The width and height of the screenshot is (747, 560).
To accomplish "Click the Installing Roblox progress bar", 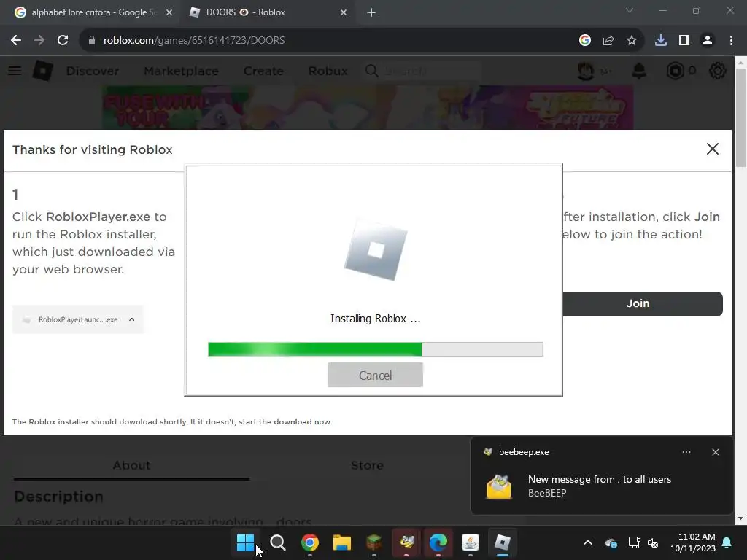I will click(376, 349).
